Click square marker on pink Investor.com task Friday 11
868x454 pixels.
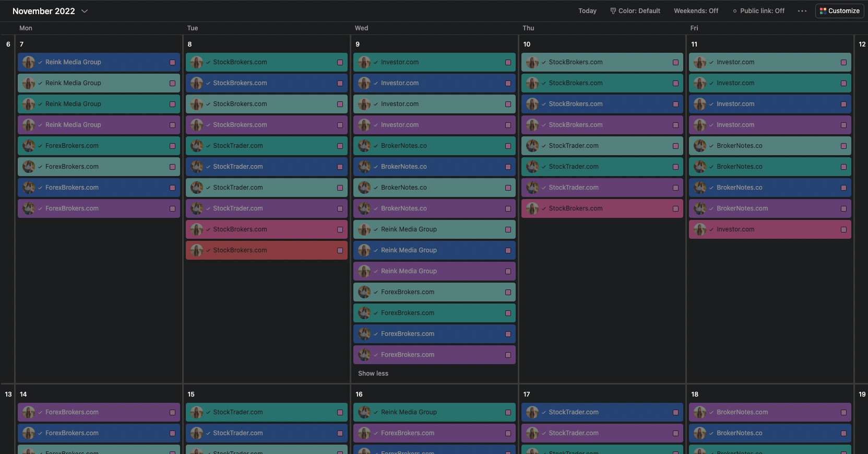[843, 229]
